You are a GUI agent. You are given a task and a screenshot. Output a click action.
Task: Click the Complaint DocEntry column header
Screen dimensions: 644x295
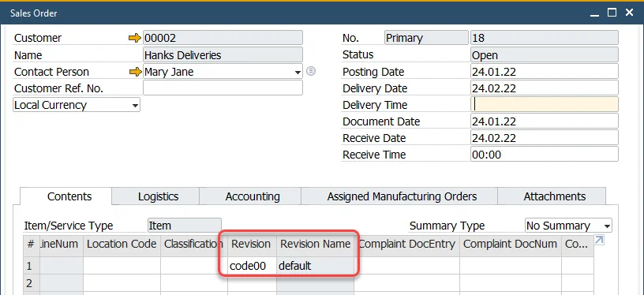click(x=407, y=246)
